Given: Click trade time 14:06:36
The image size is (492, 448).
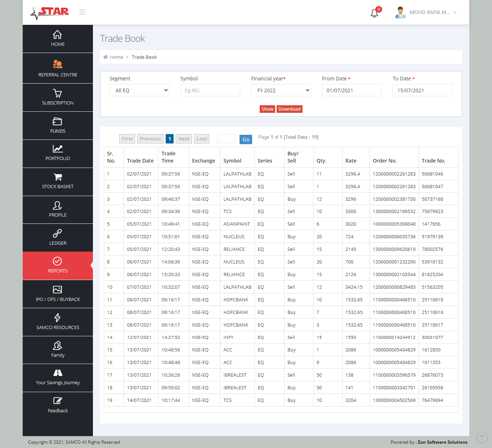Looking at the screenshot, I should 171,262.
